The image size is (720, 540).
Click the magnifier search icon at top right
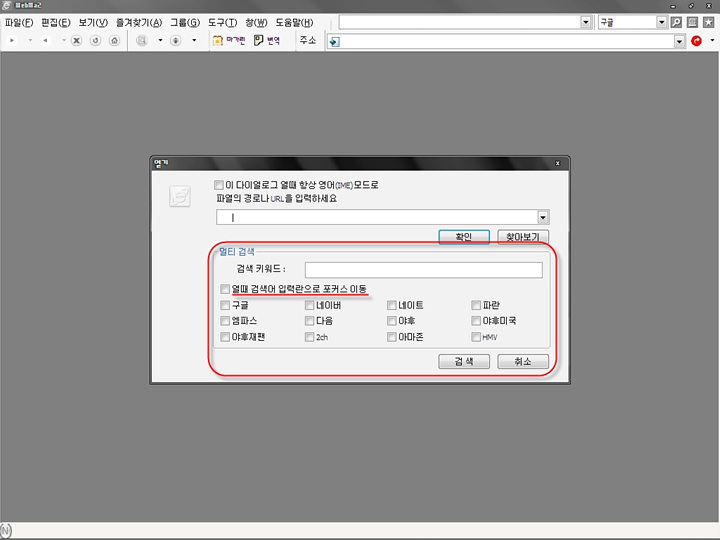point(677,22)
